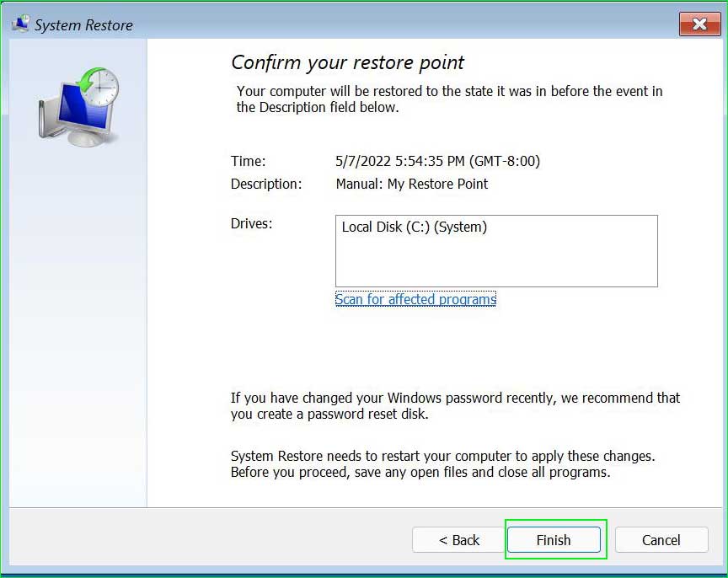Click the Finish button
This screenshot has width=728, height=578.
click(x=554, y=539)
